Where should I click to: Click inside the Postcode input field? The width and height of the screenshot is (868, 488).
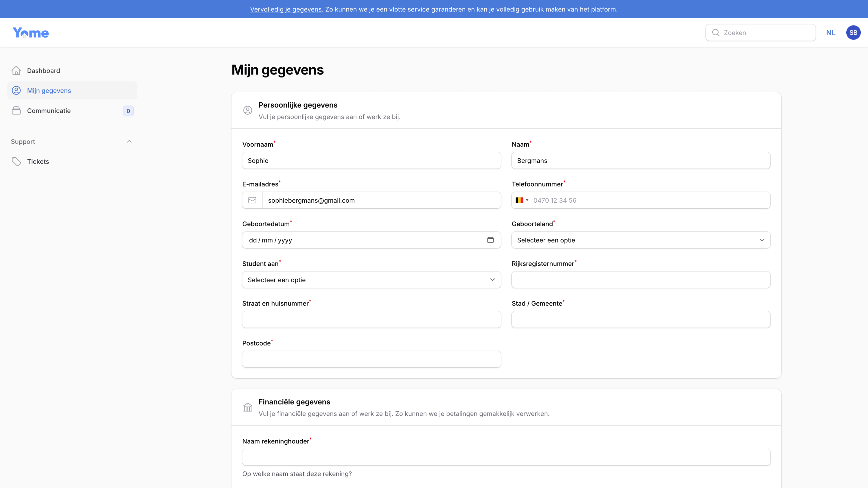(371, 359)
